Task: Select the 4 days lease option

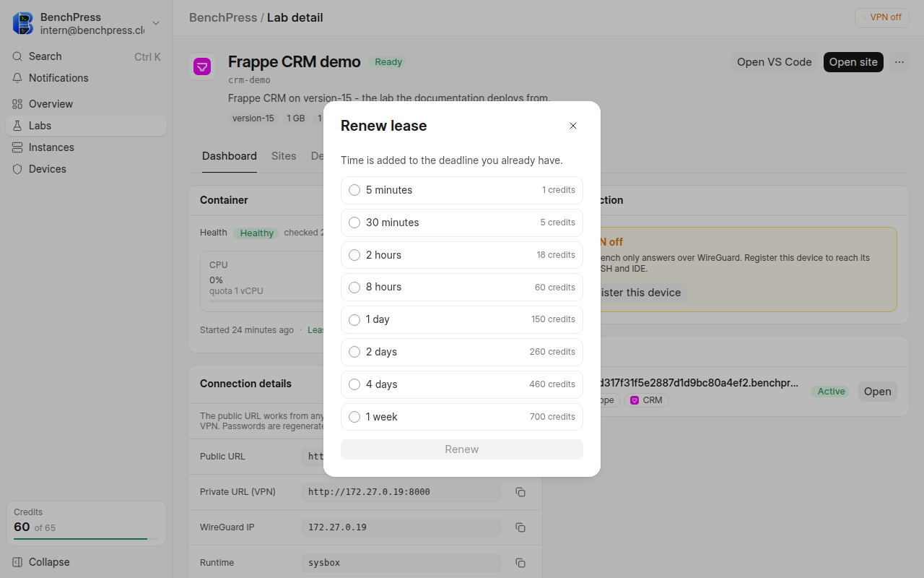Action: [x=462, y=384]
